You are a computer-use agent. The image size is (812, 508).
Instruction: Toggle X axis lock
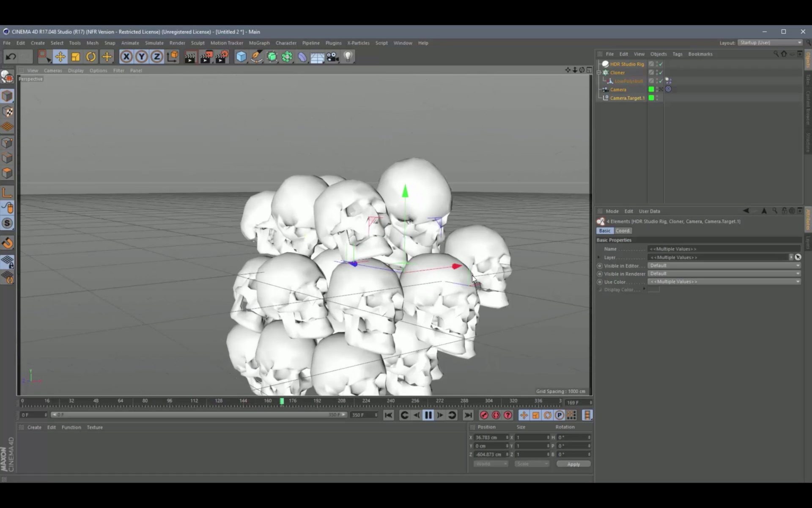(x=126, y=57)
